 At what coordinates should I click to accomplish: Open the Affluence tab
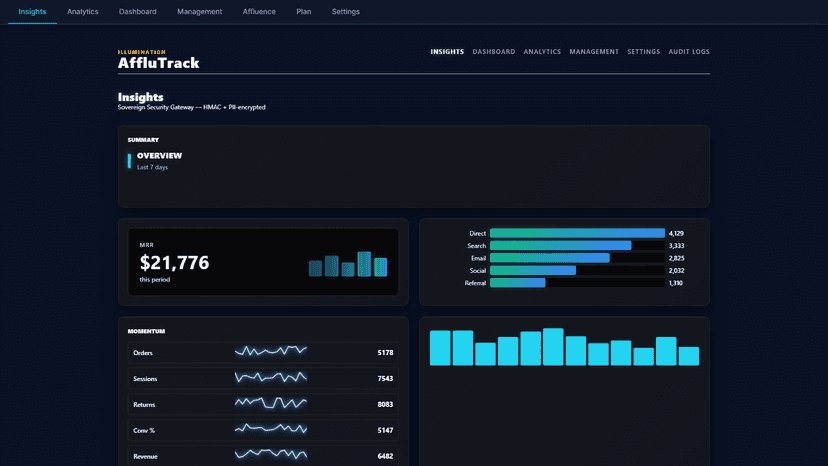pyautogui.click(x=259, y=12)
